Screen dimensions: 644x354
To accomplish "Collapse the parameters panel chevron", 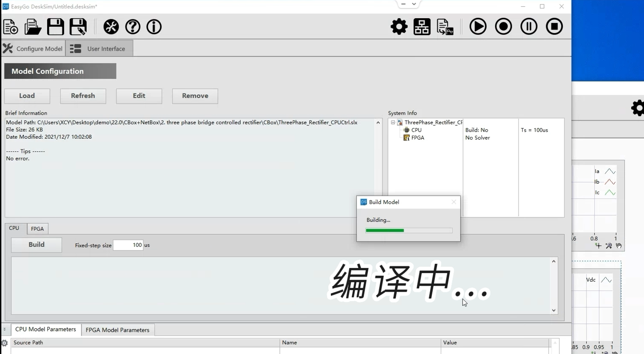I will coord(4,330).
